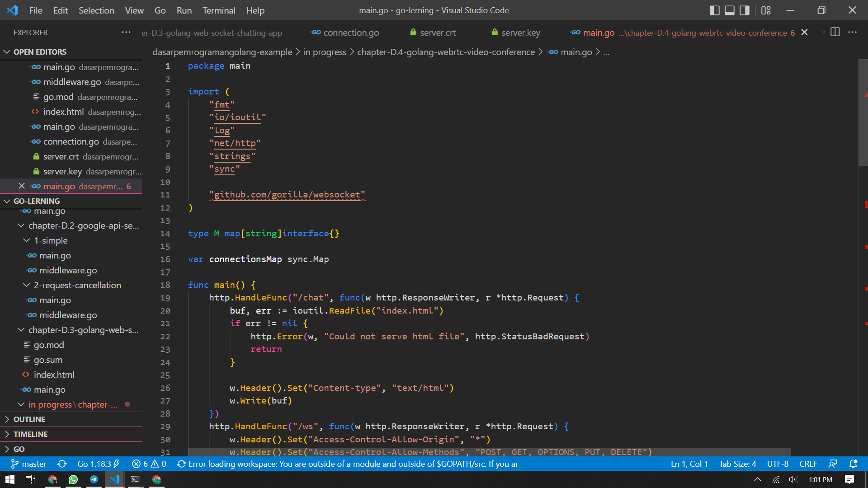Viewport: 868px width, 488px height.
Task: Switch to the connection.go tab
Action: pos(351,33)
